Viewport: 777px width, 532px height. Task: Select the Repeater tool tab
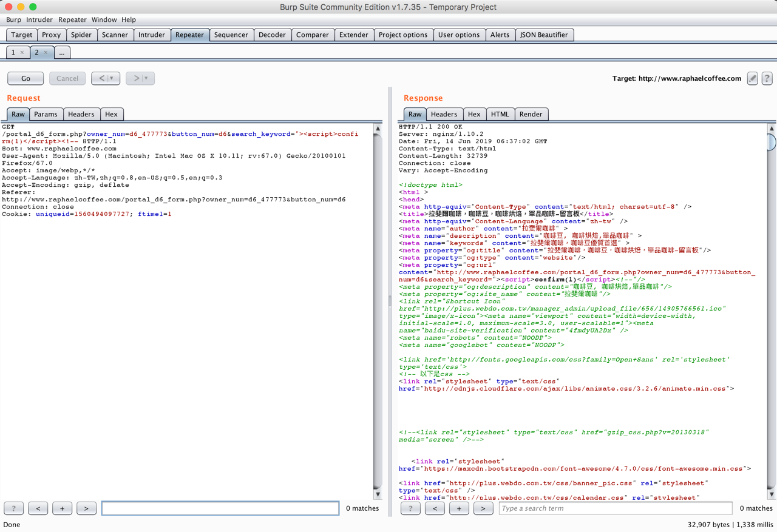click(x=189, y=35)
